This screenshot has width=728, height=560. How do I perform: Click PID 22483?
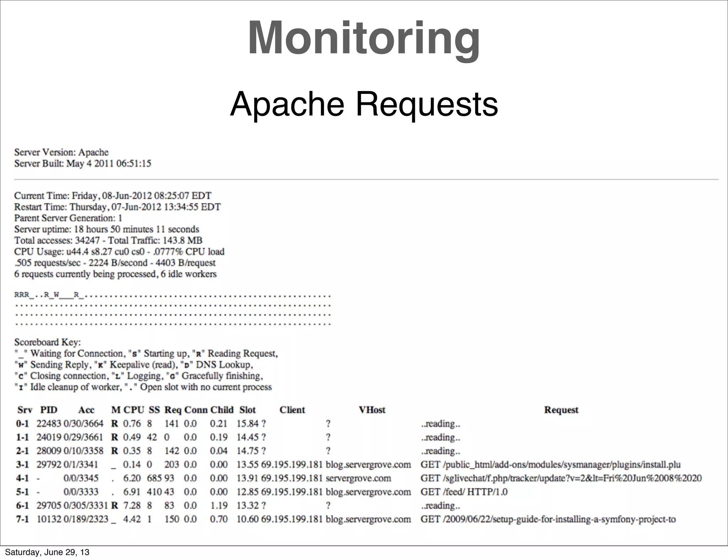point(49,424)
